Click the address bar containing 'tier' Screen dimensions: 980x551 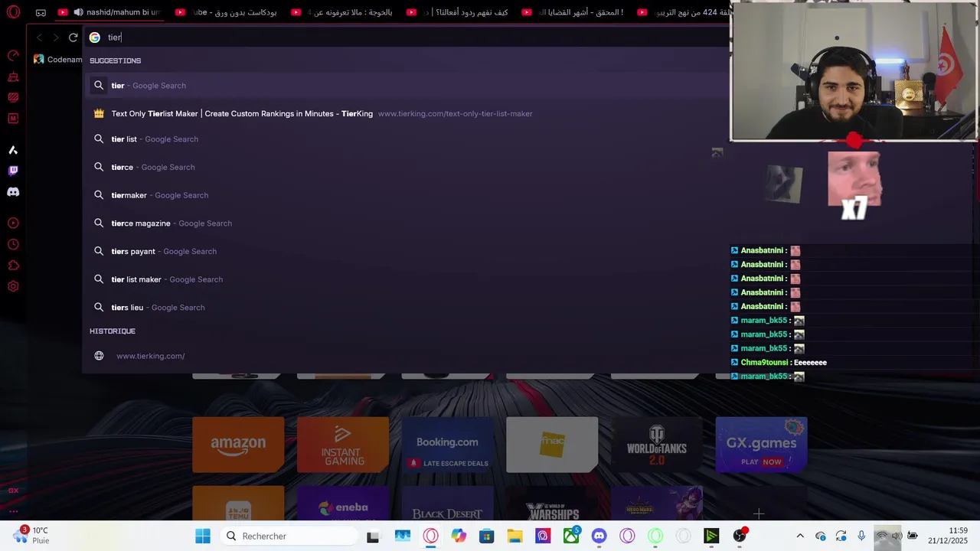click(406, 37)
